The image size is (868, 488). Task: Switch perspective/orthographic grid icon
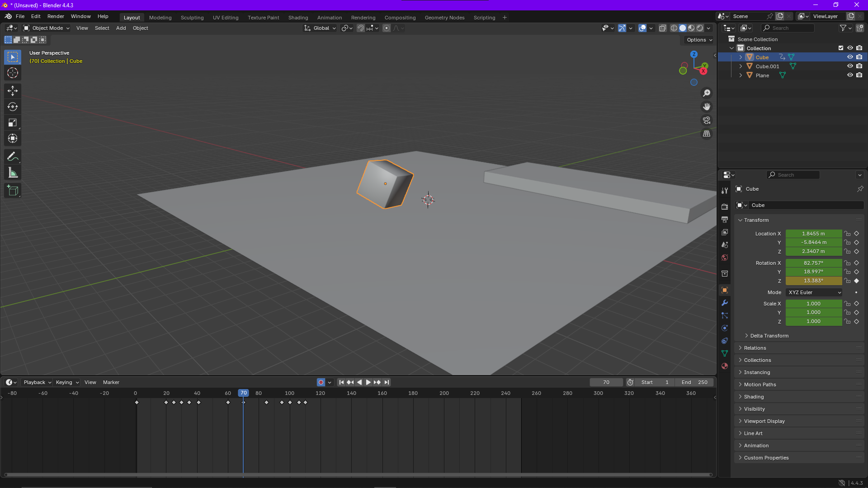pos(707,134)
